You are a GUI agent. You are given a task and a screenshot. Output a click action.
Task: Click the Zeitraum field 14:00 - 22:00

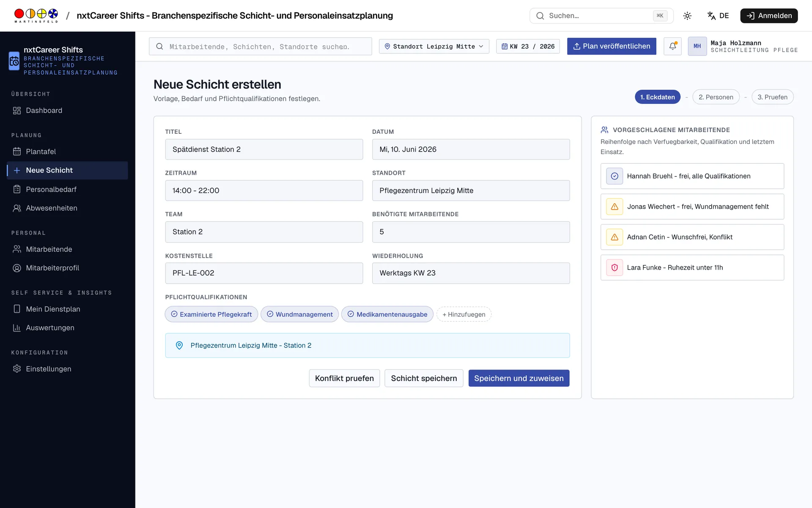(x=264, y=190)
